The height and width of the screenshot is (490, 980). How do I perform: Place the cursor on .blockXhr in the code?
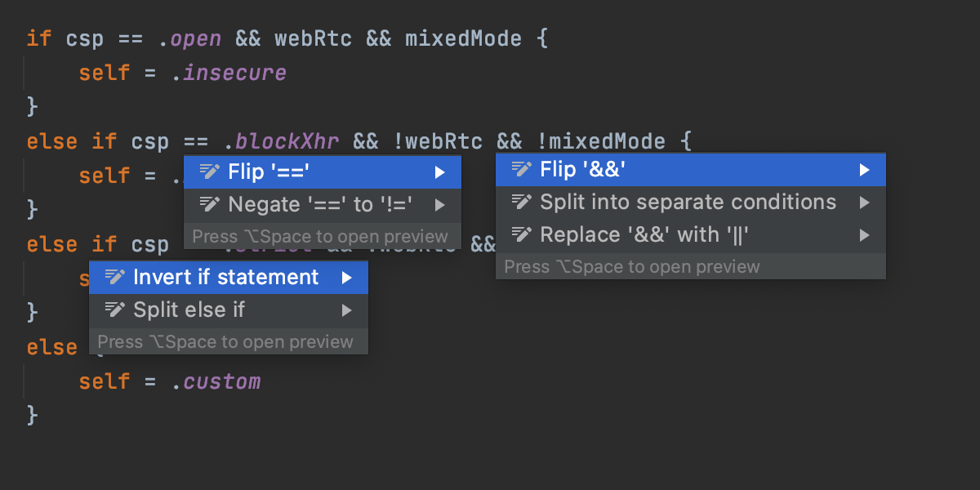(280, 141)
